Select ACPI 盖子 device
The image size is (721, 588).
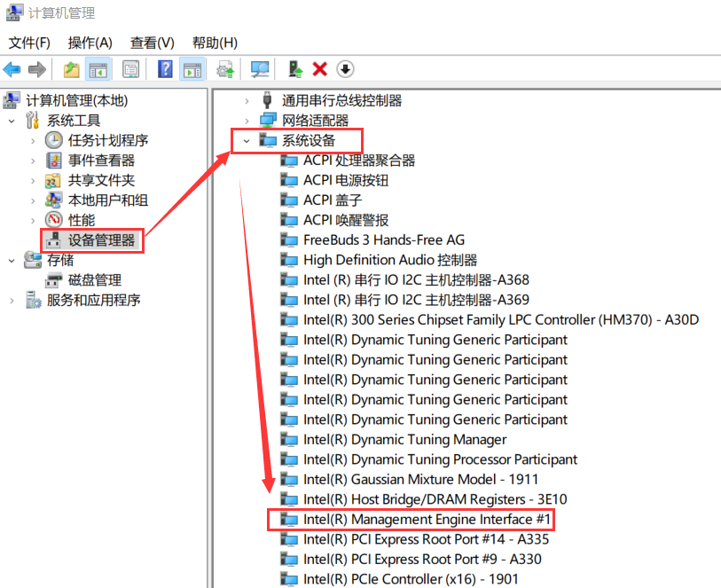[333, 200]
